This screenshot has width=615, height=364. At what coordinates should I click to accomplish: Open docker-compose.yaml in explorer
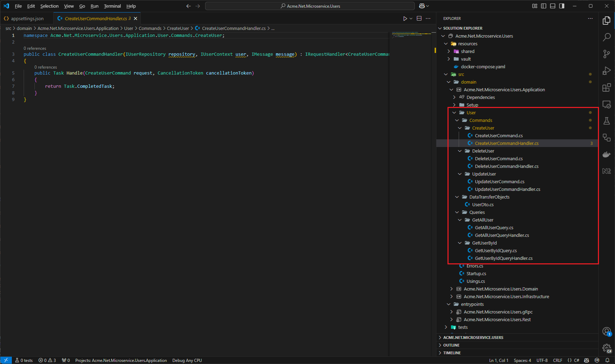pyautogui.click(x=483, y=67)
